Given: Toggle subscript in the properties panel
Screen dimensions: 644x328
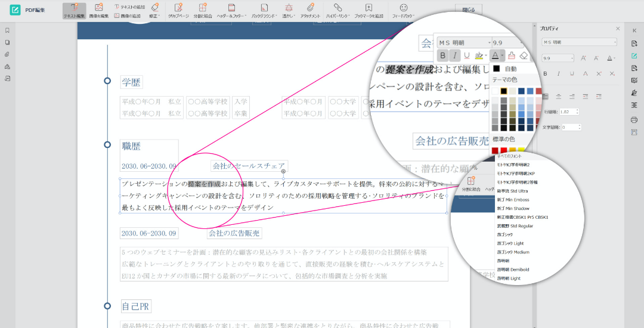Looking at the screenshot, I should tap(612, 74).
